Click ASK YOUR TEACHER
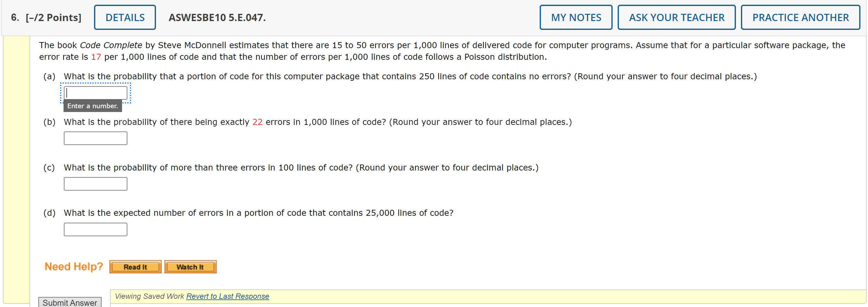This screenshot has width=868, height=307. point(676,17)
